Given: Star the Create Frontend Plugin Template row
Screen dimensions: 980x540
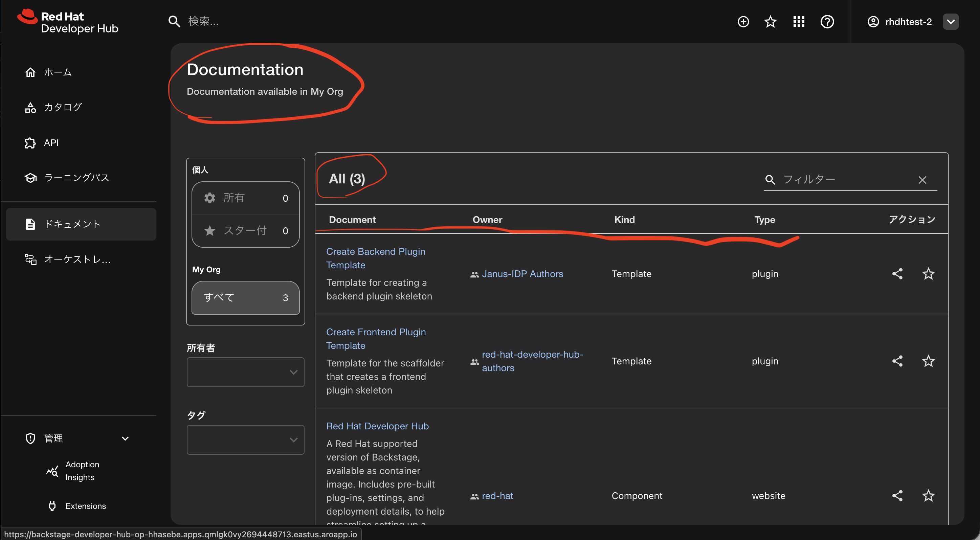Looking at the screenshot, I should 928,361.
